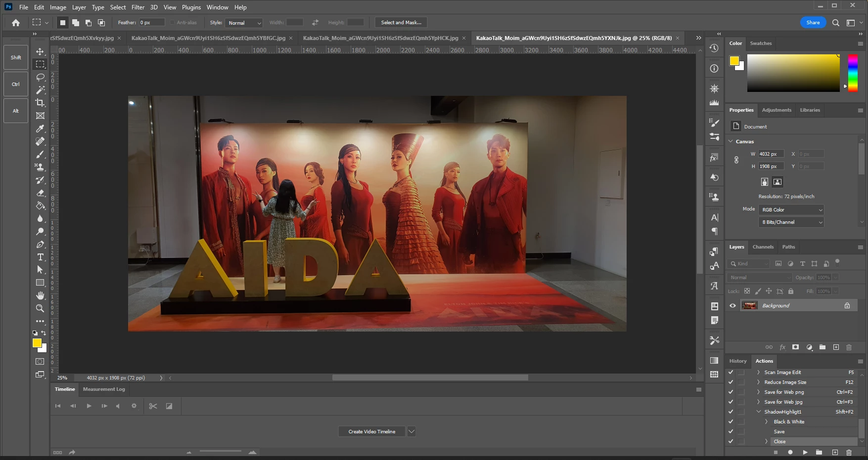Click the Create Video Timeline button
The image size is (868, 460).
tap(372, 431)
